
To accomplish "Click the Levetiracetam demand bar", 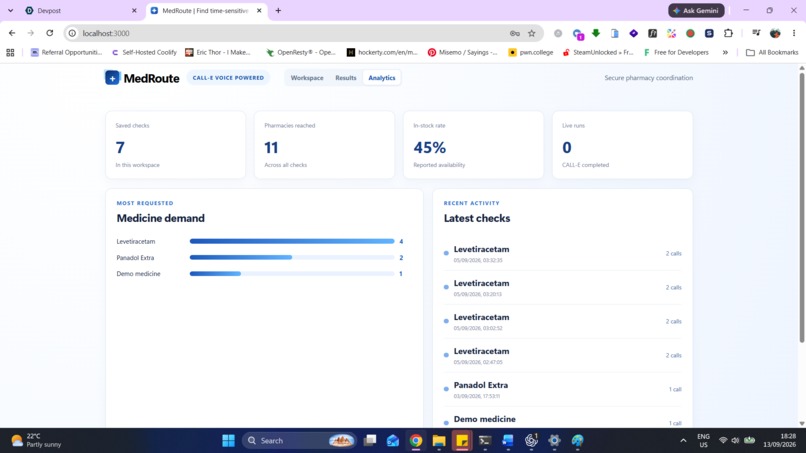I will point(292,241).
